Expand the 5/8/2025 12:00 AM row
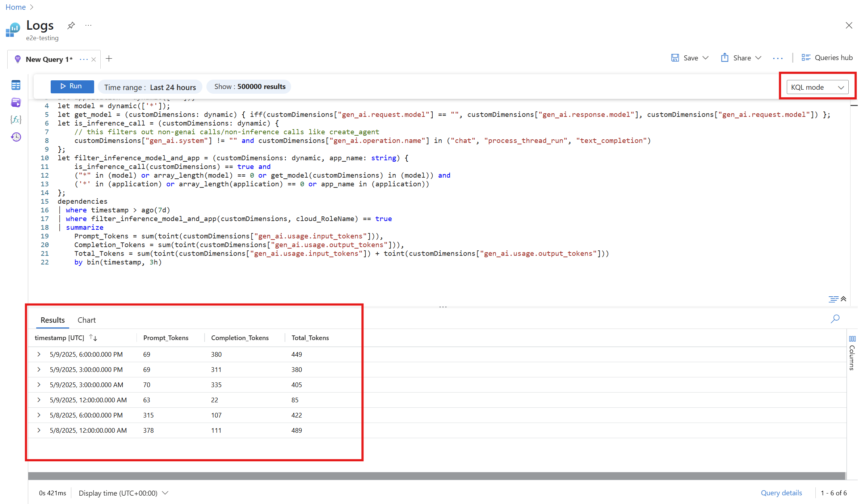 click(39, 430)
